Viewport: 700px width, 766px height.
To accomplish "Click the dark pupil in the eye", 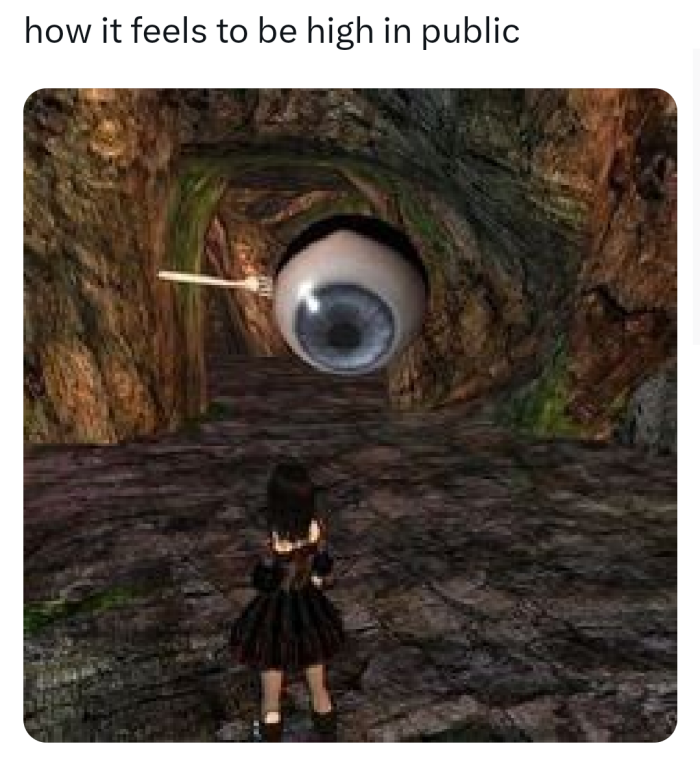I will click(343, 334).
